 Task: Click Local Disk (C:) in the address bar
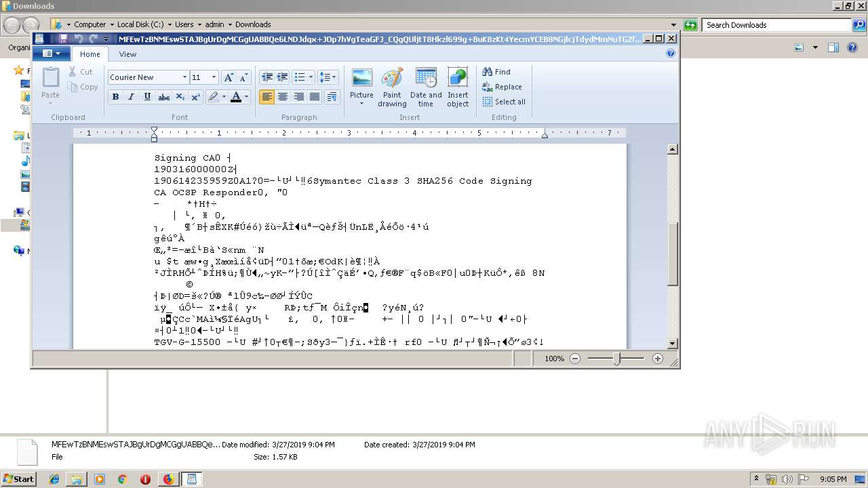(x=140, y=24)
